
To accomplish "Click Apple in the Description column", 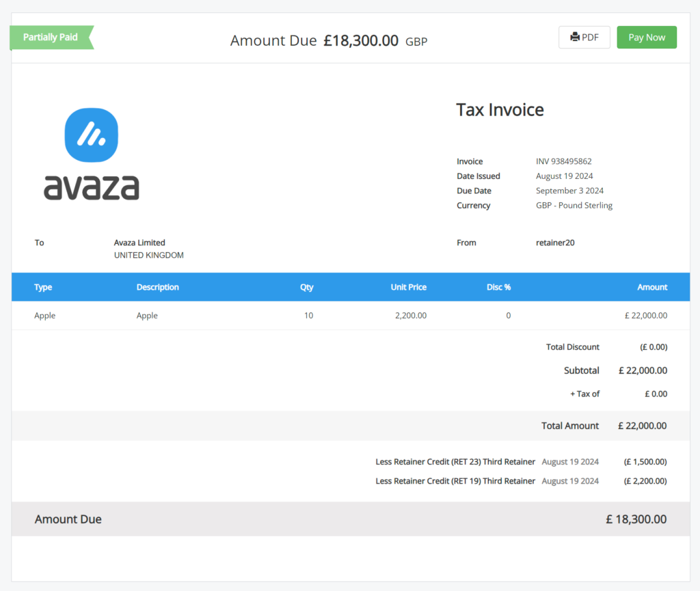I will [147, 316].
